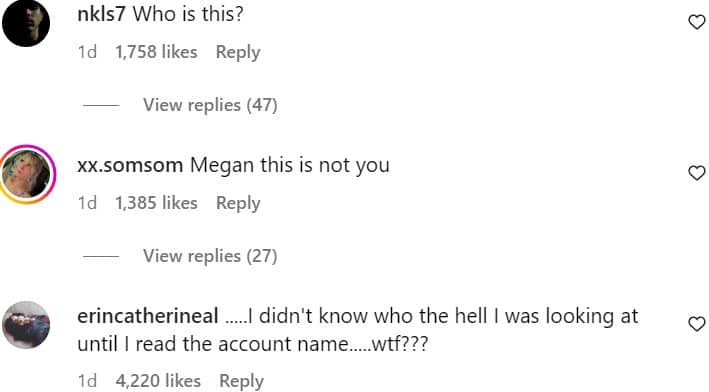Image resolution: width=709 pixels, height=392 pixels.
Task: Like erincatherineal's comment via heart icon
Action: 696,324
